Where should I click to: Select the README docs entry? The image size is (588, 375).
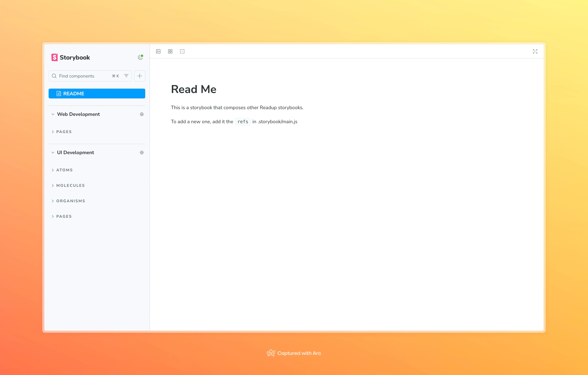point(97,93)
